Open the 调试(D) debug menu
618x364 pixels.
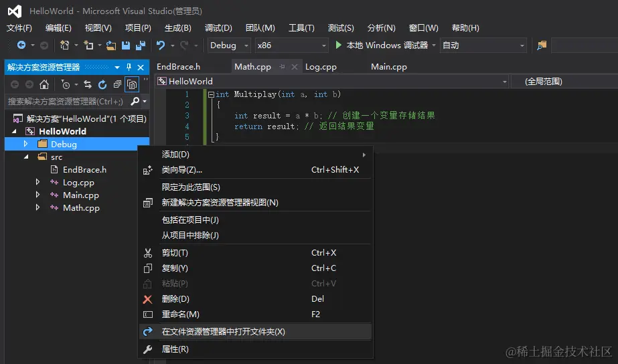pos(218,28)
